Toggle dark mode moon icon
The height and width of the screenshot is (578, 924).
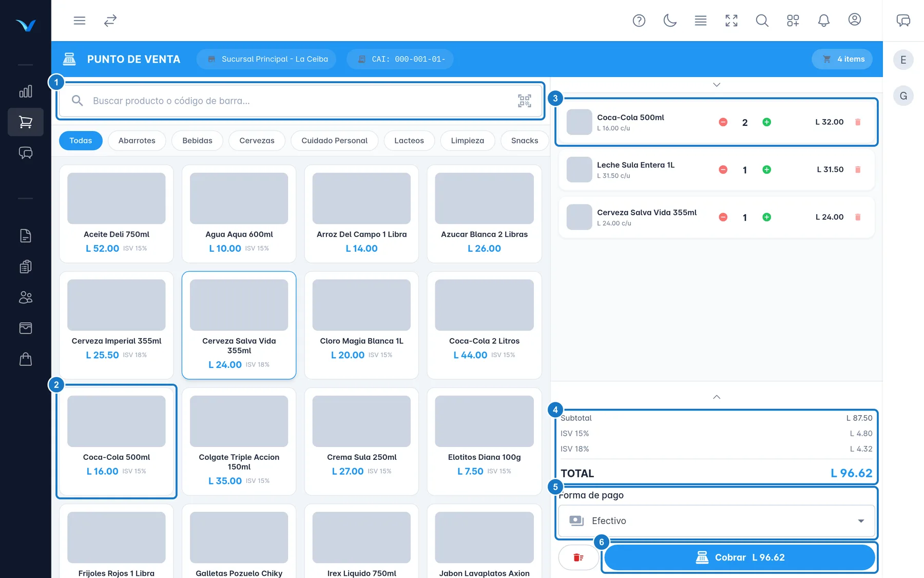tap(670, 21)
